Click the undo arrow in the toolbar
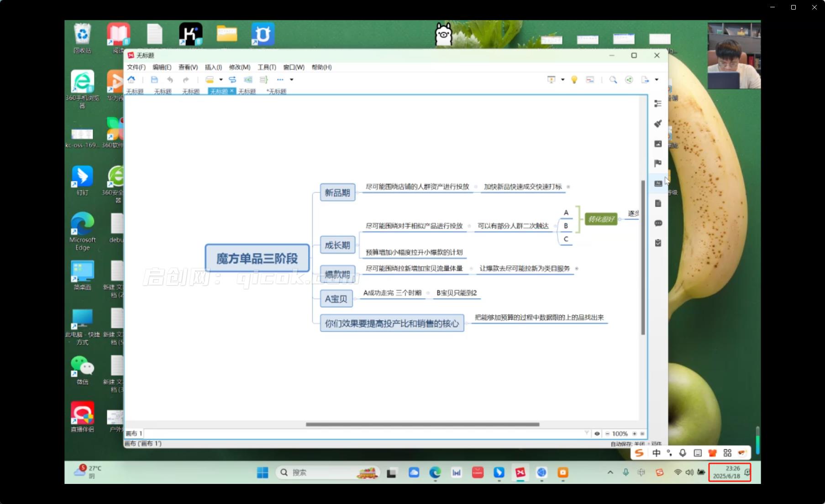Screen dimensions: 825x504 point(170,80)
